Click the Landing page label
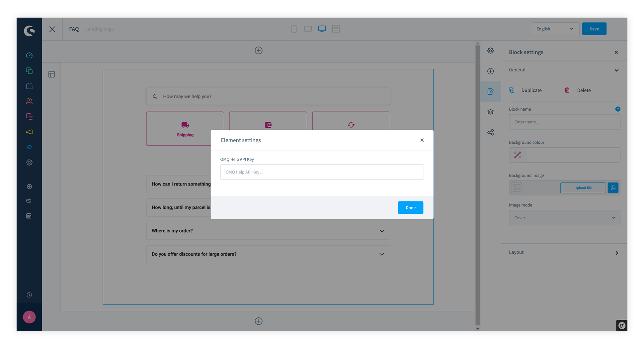The height and width of the screenshot is (349, 644). [x=99, y=29]
